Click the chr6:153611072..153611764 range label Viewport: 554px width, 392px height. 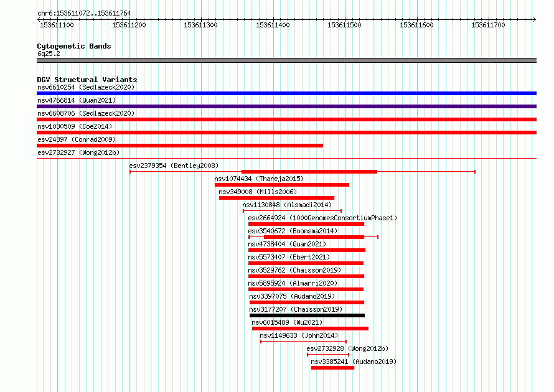[x=84, y=14]
